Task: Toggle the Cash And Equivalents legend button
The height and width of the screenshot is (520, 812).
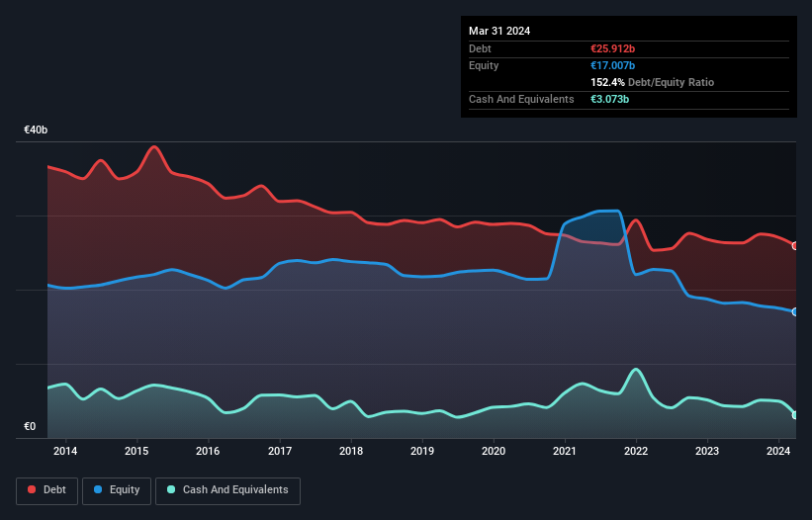Action: click(x=227, y=490)
